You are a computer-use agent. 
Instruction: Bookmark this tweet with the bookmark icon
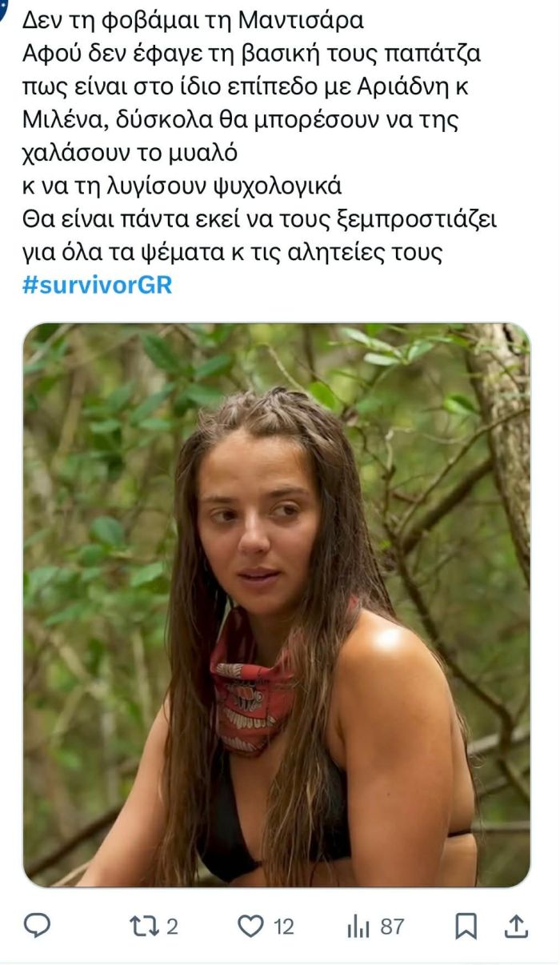tap(466, 927)
